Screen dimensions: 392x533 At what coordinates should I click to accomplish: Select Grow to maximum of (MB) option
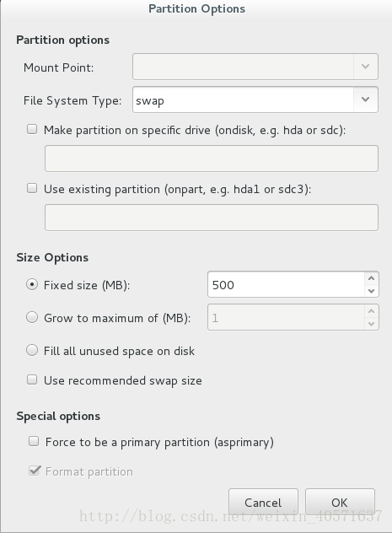point(32,317)
